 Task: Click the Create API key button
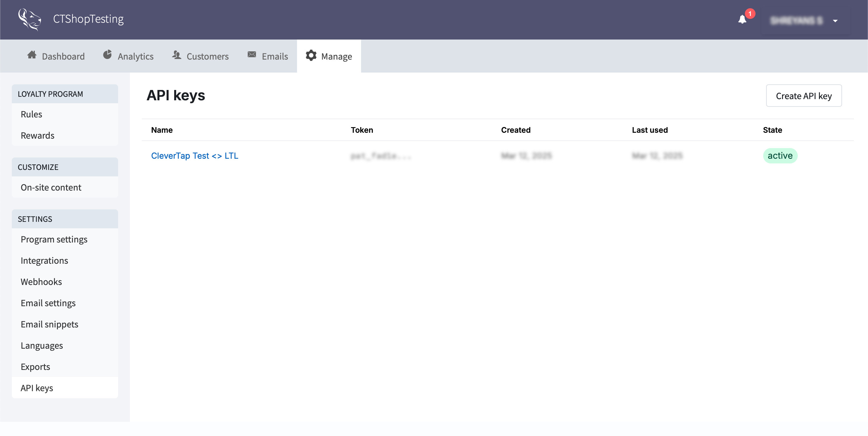(804, 96)
